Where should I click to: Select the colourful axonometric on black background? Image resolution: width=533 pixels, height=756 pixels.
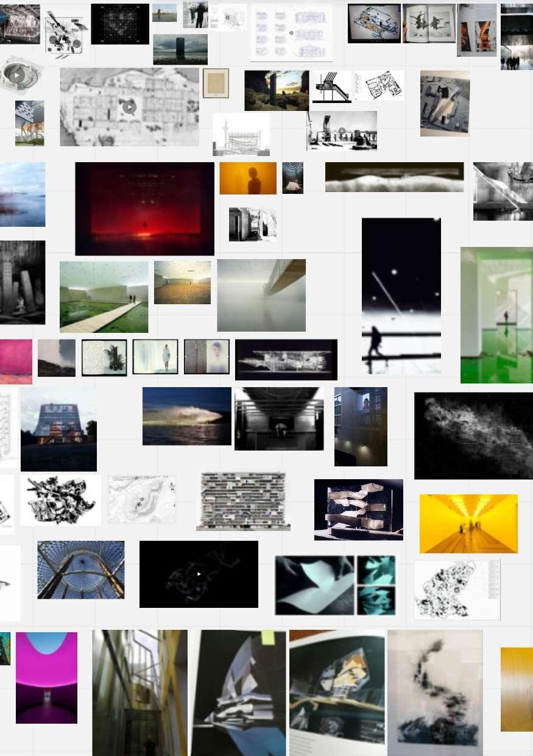point(374,23)
